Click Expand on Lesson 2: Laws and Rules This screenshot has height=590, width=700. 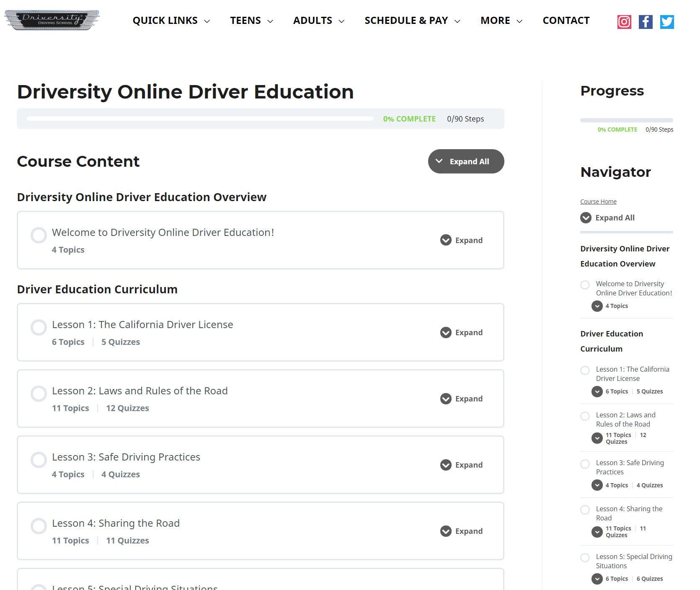tap(461, 399)
